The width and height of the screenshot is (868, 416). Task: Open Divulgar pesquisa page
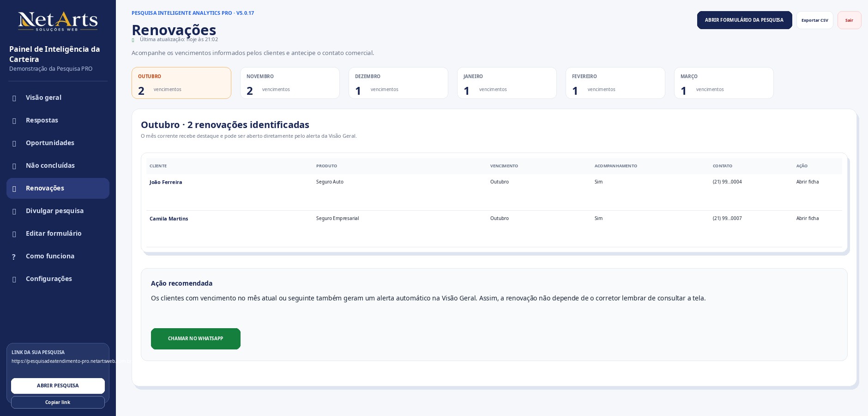(x=58, y=211)
